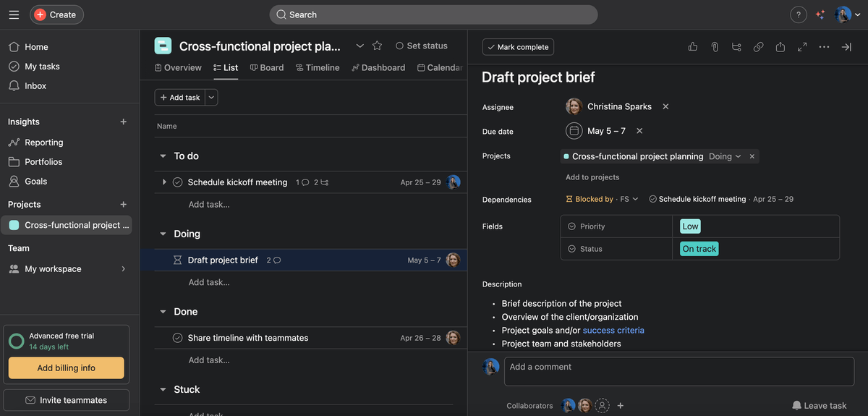The width and height of the screenshot is (868, 416).
Task: Click the thumbs-up like icon
Action: coord(693,47)
